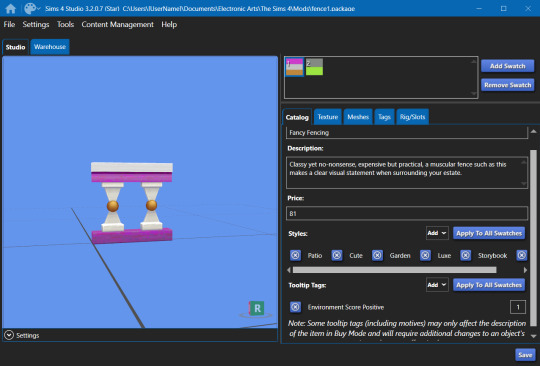Click the R reset cube in viewport

tap(257, 308)
